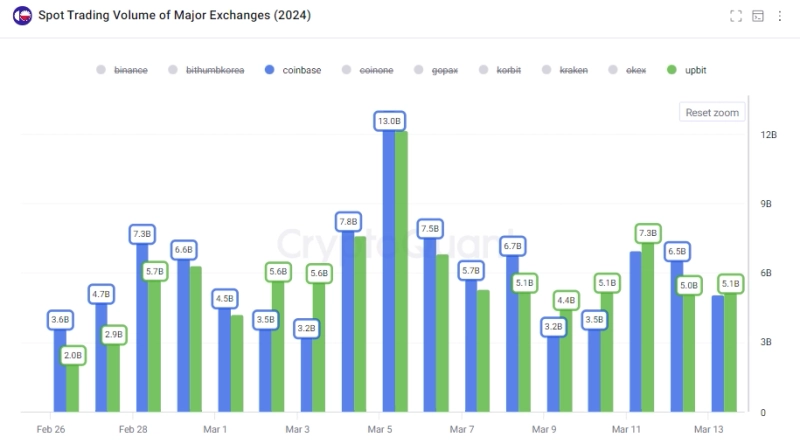The height and width of the screenshot is (444, 800).
Task: Open fullscreen view of the chart
Action: tap(736, 16)
